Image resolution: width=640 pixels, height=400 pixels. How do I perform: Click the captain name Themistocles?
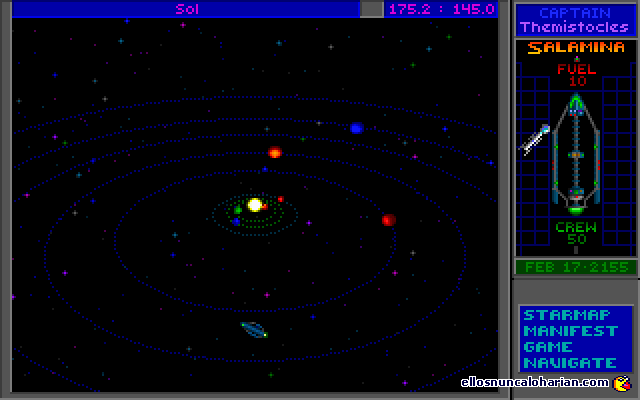(x=574, y=27)
